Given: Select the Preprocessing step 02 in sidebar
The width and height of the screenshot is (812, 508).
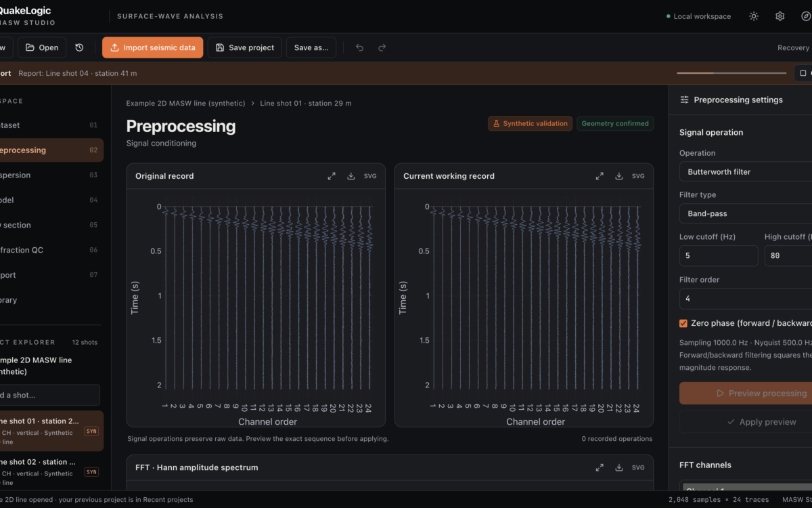Looking at the screenshot, I should pyautogui.click(x=51, y=150).
